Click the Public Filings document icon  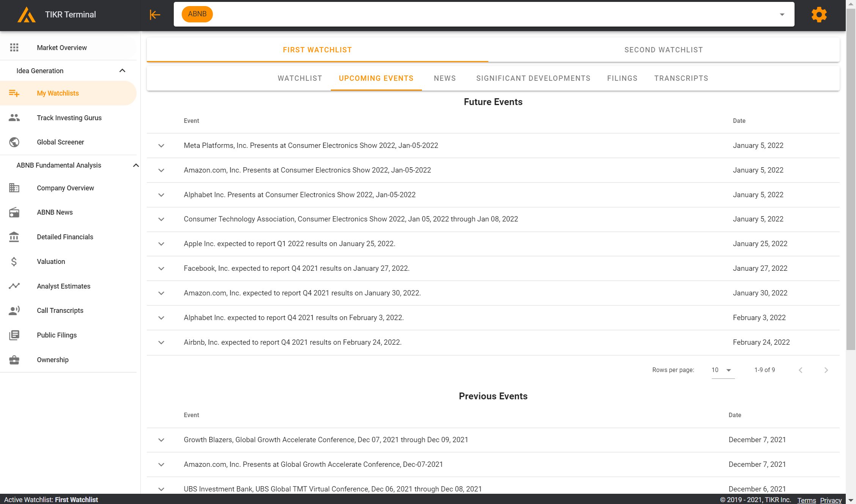point(14,335)
